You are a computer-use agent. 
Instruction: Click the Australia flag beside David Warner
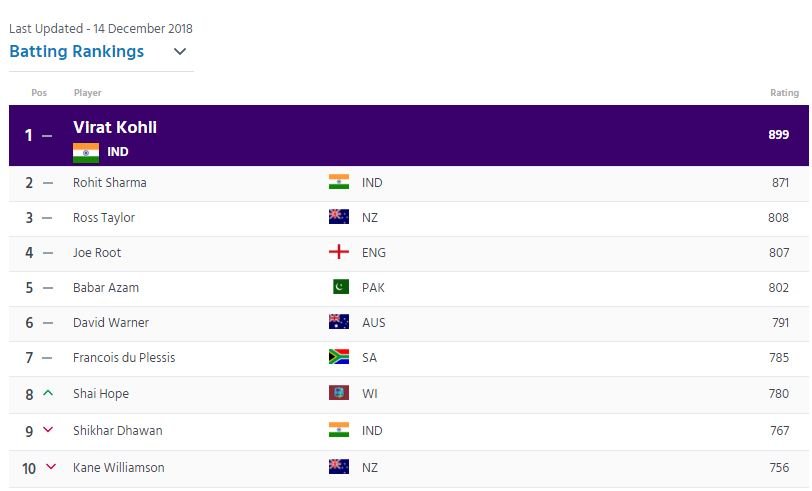(339, 322)
